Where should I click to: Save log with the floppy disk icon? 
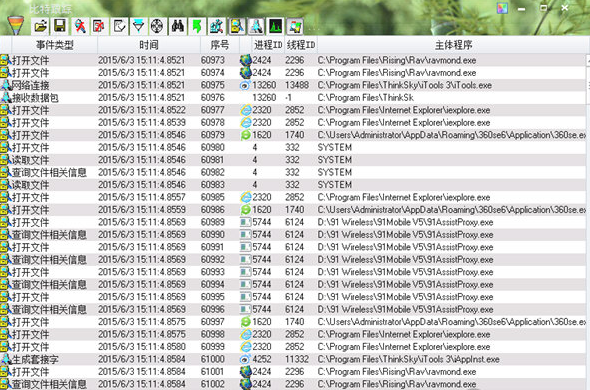pos(60,26)
